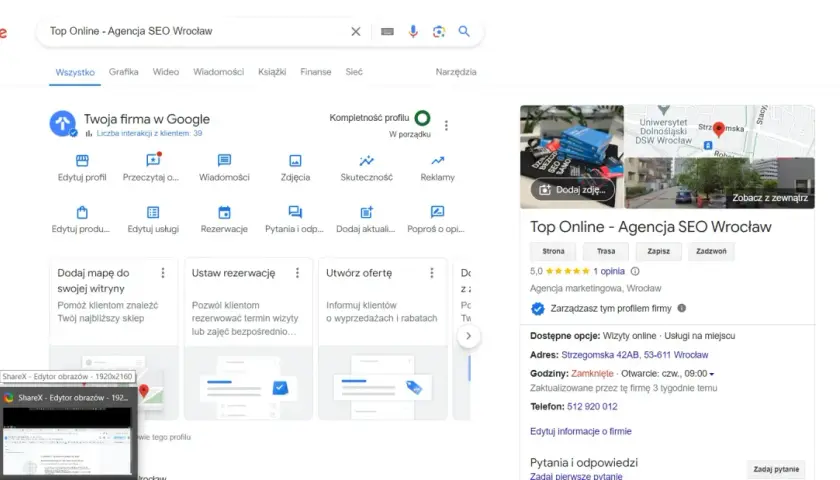The height and width of the screenshot is (480, 840).
Task: Open the map thumbnail with red pin
Action: click(x=719, y=131)
